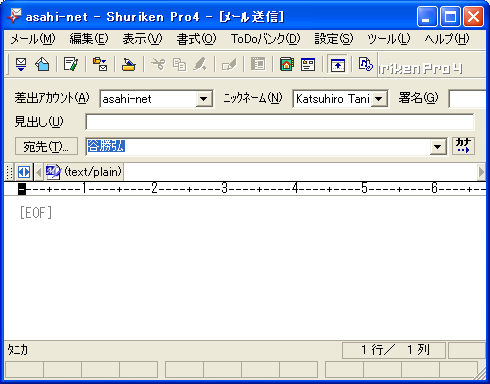Viewport: 490px width, 384px height.
Task: Click the scissors cut icon
Action: (x=158, y=64)
